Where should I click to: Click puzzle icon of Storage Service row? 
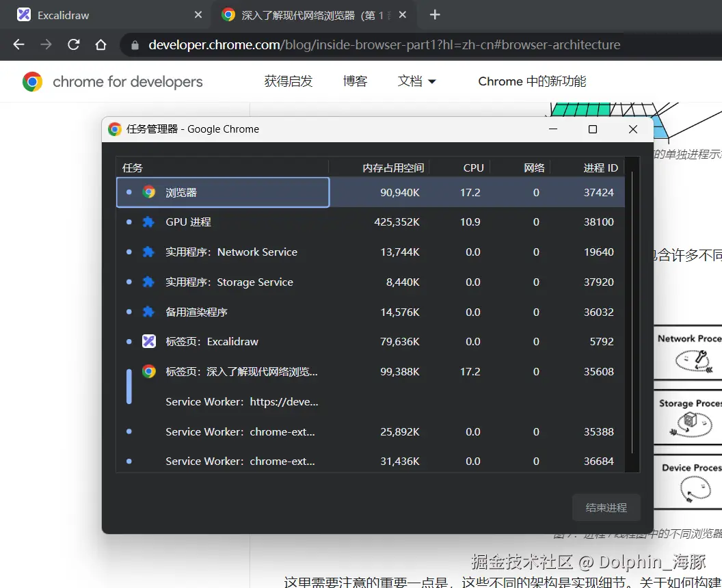pos(148,282)
